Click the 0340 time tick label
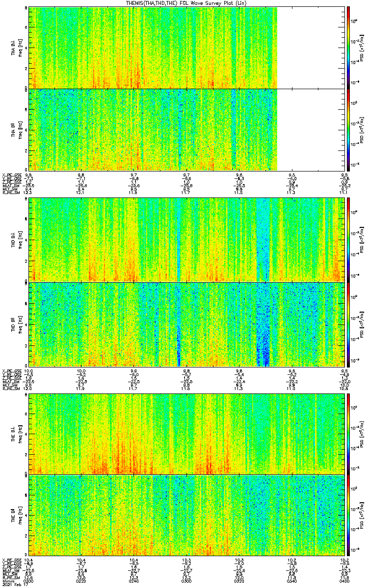The height and width of the screenshot is (588, 368). click(292, 580)
